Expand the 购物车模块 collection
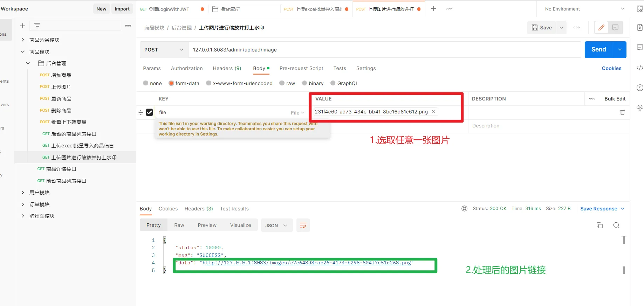The width and height of the screenshot is (644, 306). (x=23, y=216)
